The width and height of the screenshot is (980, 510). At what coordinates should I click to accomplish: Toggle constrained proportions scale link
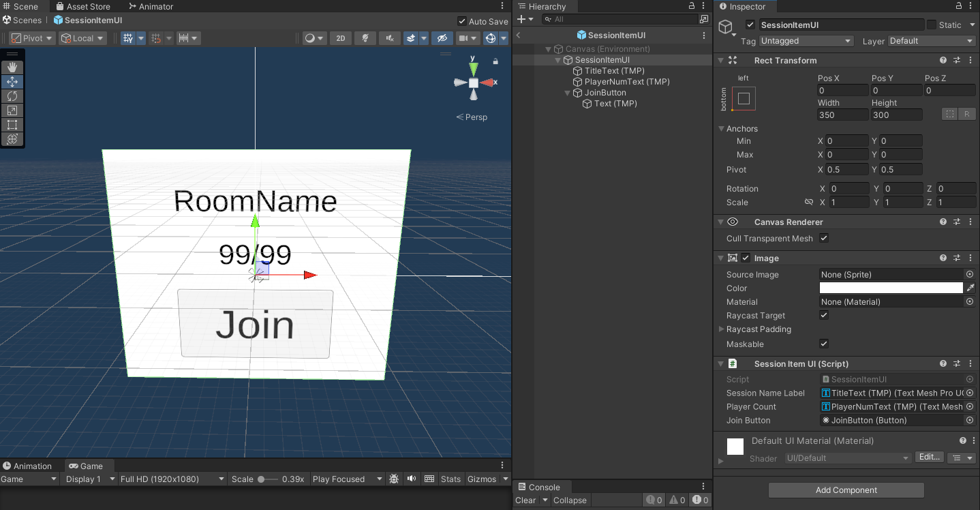point(809,202)
